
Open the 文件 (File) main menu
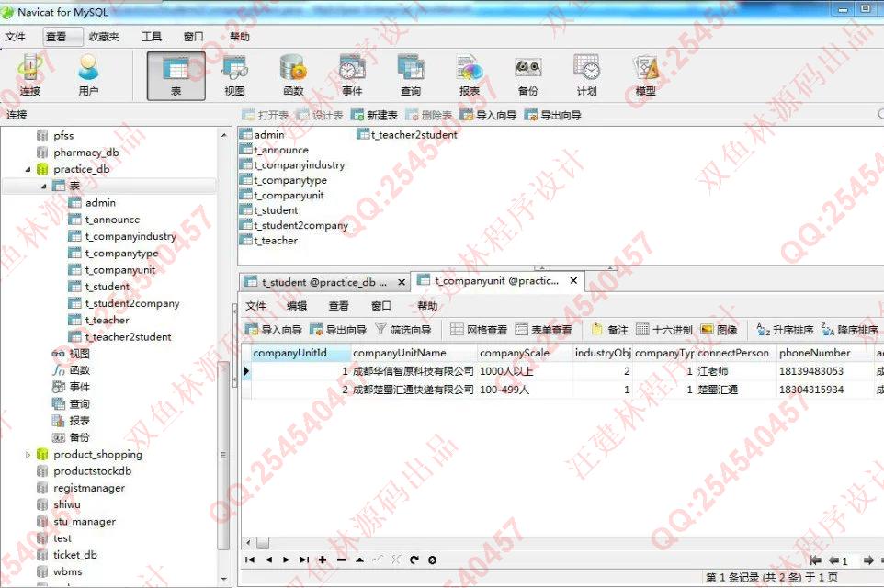point(16,37)
